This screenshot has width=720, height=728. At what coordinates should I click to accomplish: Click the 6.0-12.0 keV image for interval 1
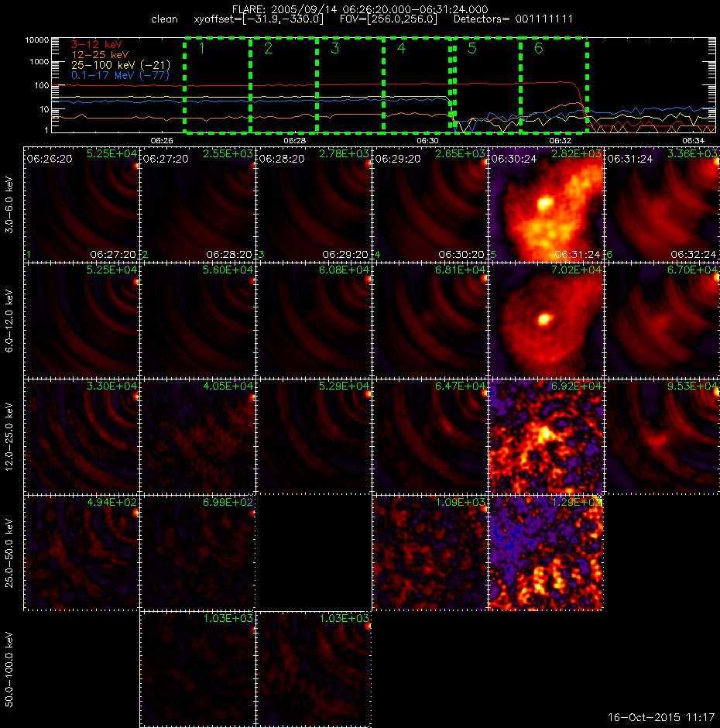click(x=81, y=321)
